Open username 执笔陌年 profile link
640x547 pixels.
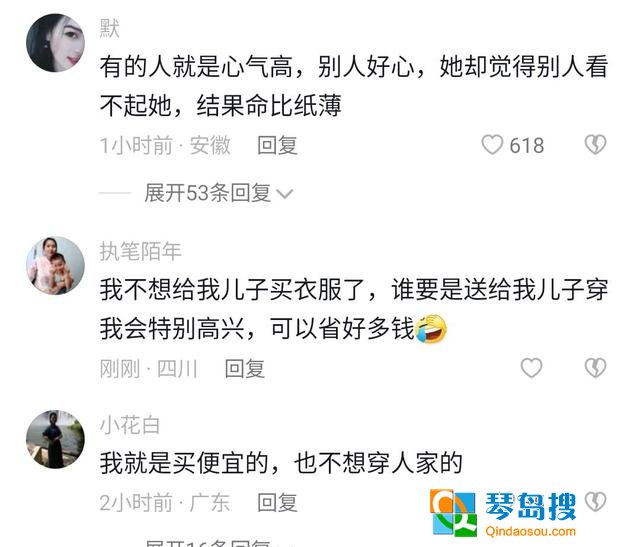coord(140,251)
